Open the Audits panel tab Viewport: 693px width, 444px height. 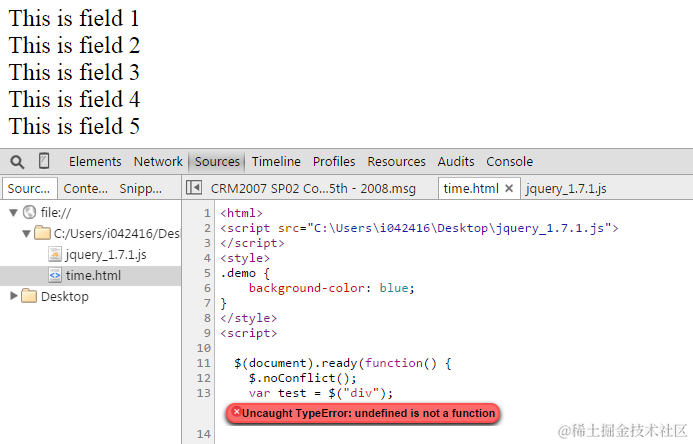point(456,162)
